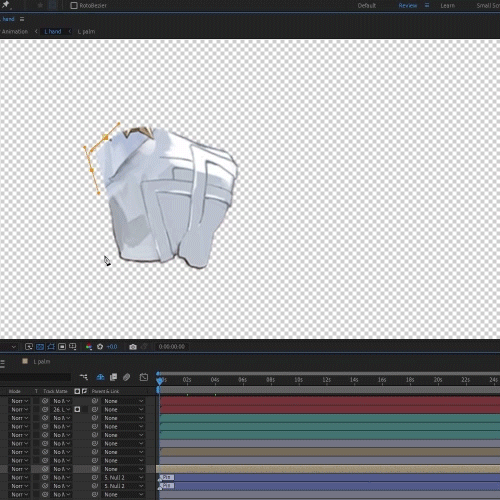Toggle the Region of Interest button

click(x=62, y=347)
